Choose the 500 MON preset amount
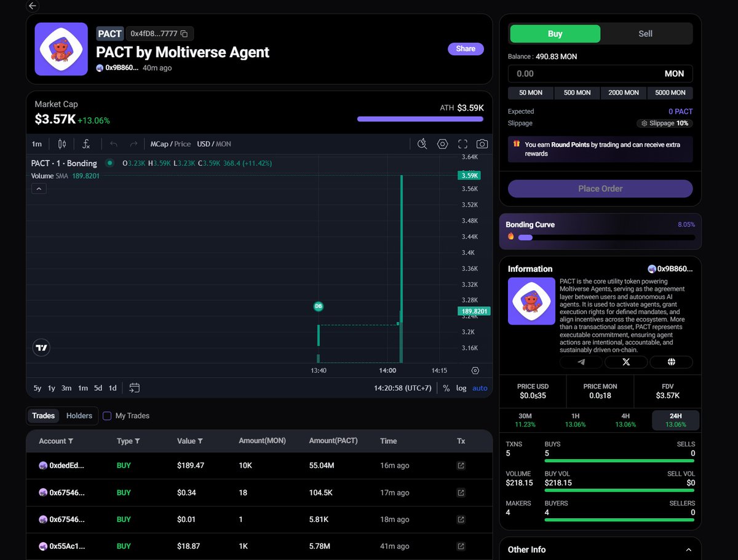 [x=577, y=93]
